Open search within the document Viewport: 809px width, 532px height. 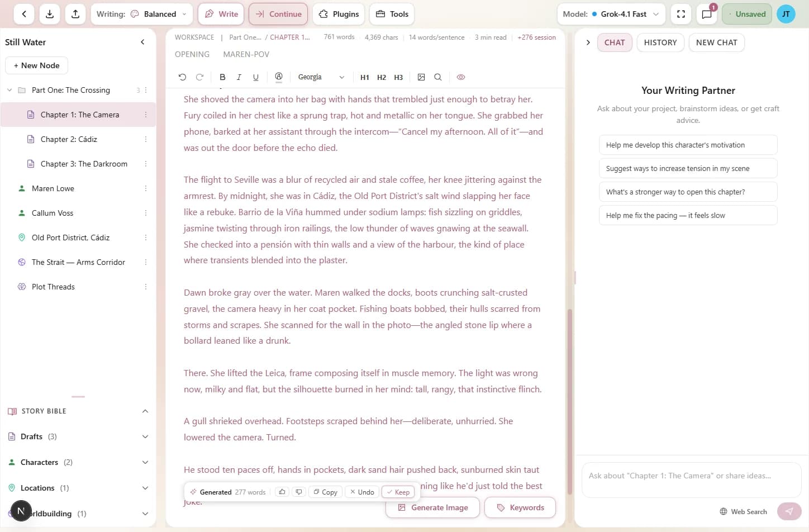438,77
